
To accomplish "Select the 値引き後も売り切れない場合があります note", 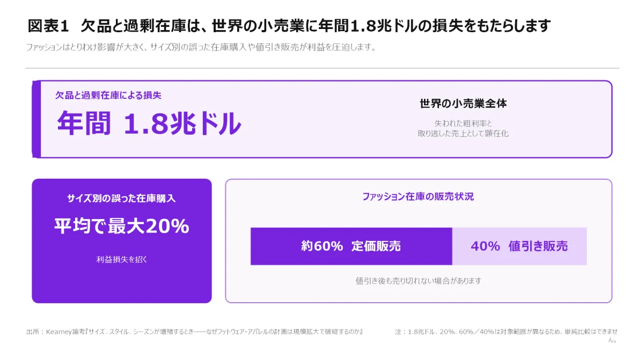I will [x=419, y=281].
